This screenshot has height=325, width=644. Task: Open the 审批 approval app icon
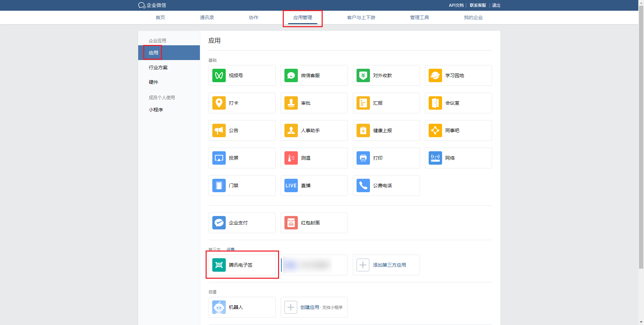tap(291, 103)
